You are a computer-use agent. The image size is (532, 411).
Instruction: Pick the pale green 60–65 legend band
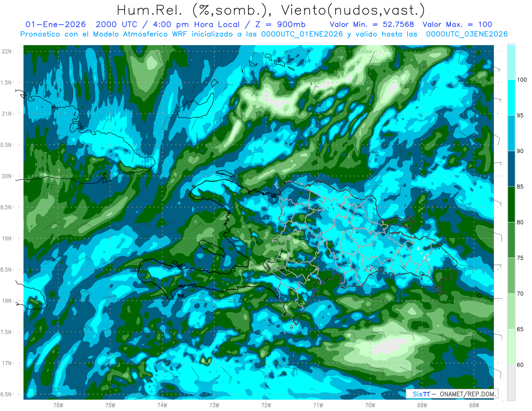(x=511, y=347)
